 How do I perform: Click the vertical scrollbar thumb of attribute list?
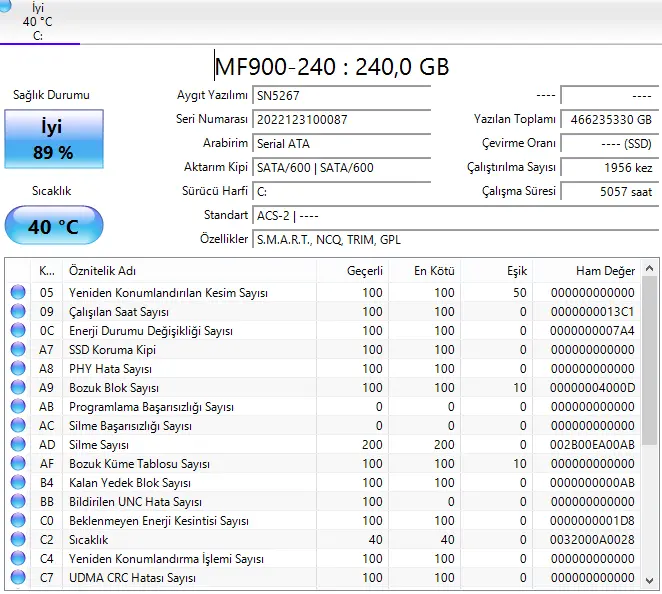coord(650,360)
